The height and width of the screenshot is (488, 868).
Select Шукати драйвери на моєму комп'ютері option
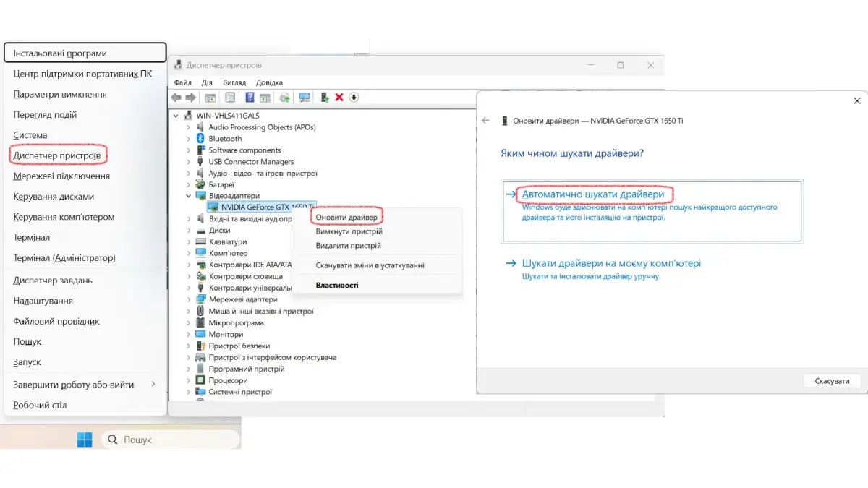(611, 264)
